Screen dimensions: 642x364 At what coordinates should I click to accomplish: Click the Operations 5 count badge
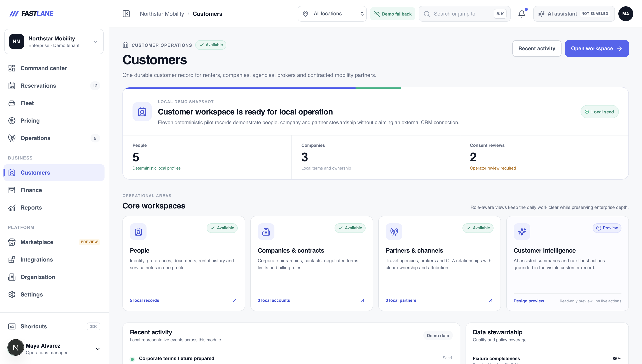95,138
